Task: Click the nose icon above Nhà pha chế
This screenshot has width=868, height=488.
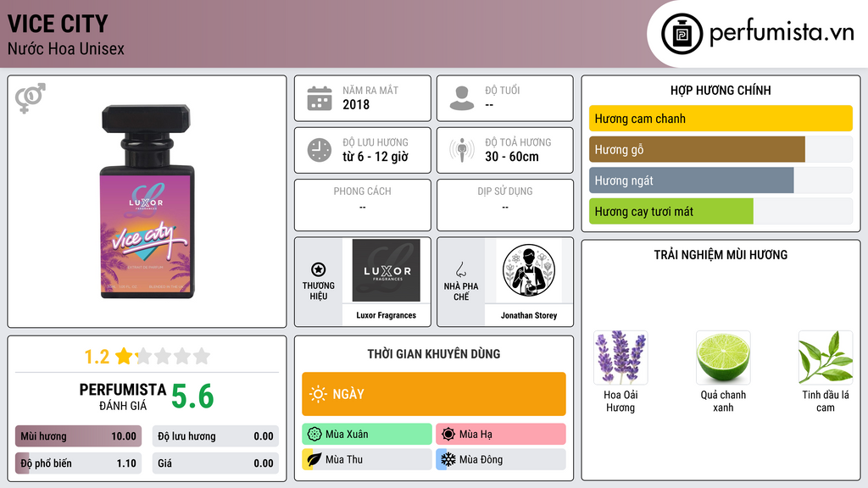Action: tap(460, 269)
